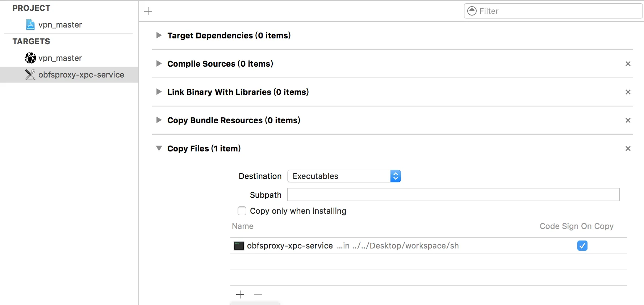Select vpn_master project in sidebar
The image size is (644, 305).
(x=60, y=25)
